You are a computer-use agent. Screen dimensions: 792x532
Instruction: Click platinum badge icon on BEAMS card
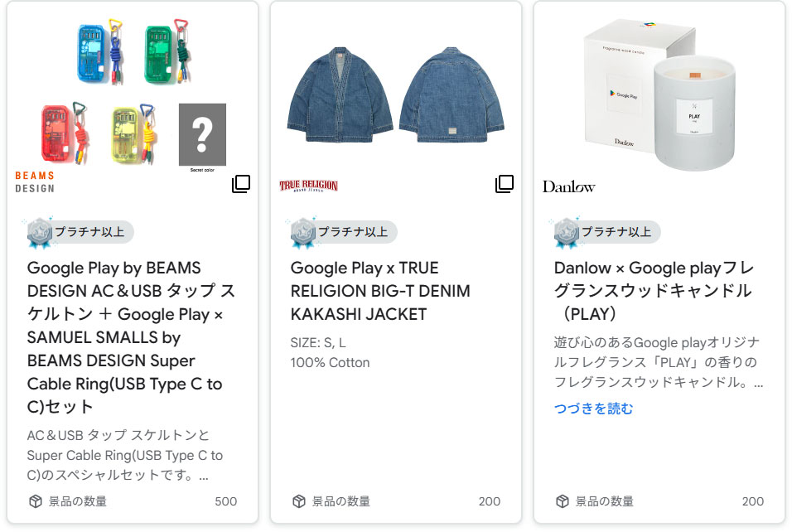pos(40,233)
